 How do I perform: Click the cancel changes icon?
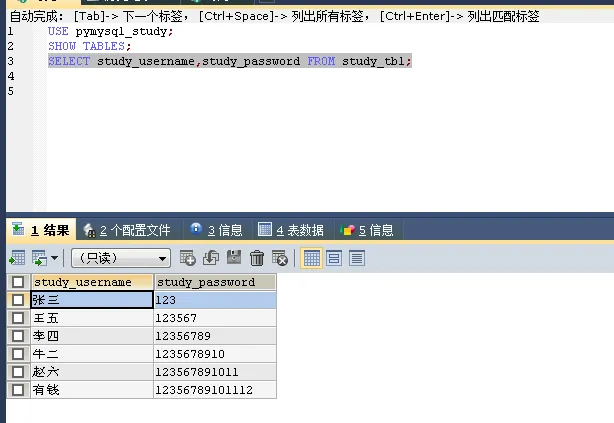280,258
